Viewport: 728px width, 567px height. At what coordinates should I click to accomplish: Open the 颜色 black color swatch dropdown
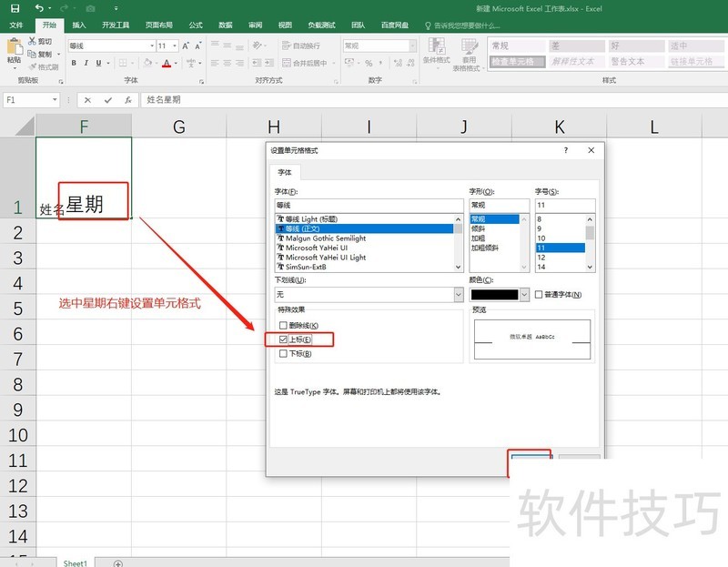pos(523,293)
